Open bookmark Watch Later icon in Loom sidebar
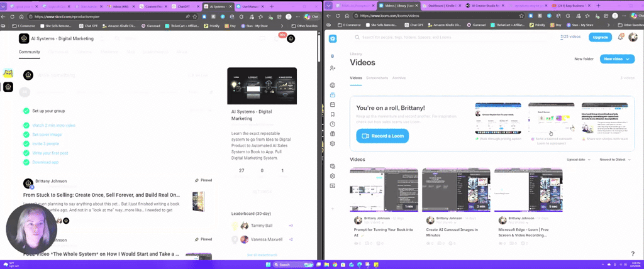 (x=333, y=114)
